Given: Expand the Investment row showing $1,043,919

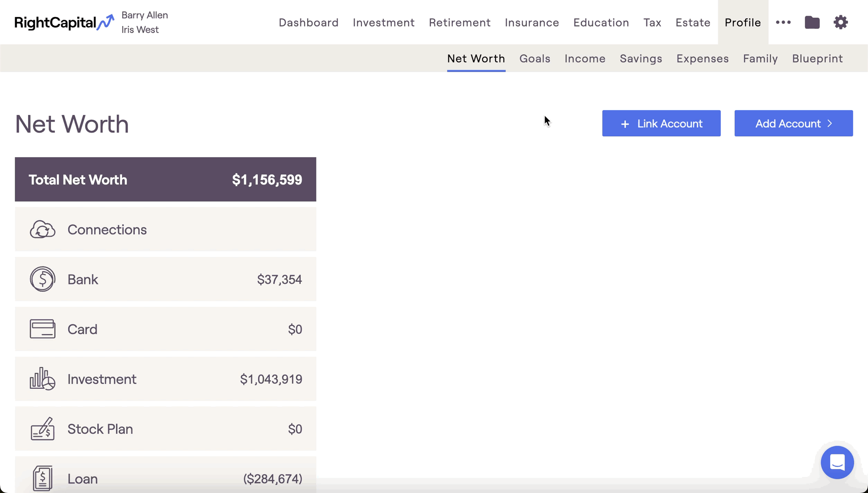Looking at the screenshot, I should [x=165, y=379].
